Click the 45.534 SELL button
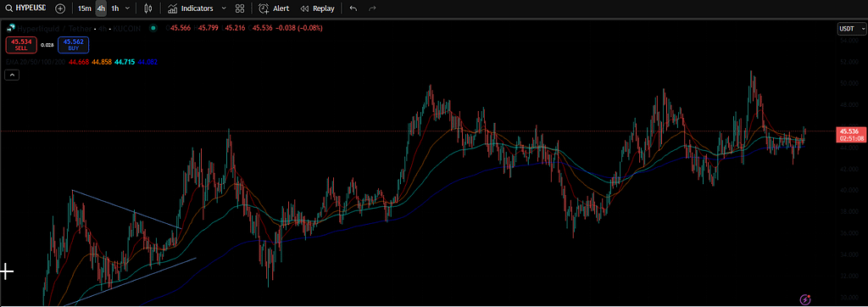Image resolution: width=868 pixels, height=307 pixels. 21,44
